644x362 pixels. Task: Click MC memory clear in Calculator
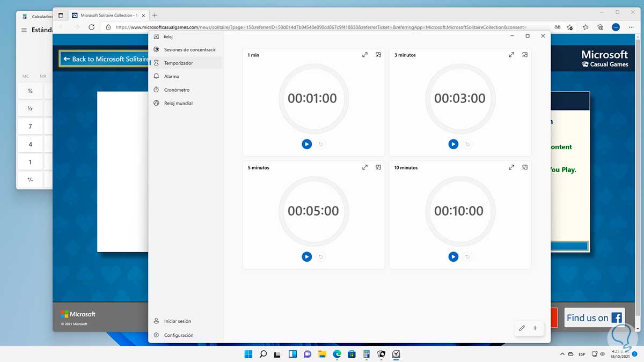pos(26,76)
